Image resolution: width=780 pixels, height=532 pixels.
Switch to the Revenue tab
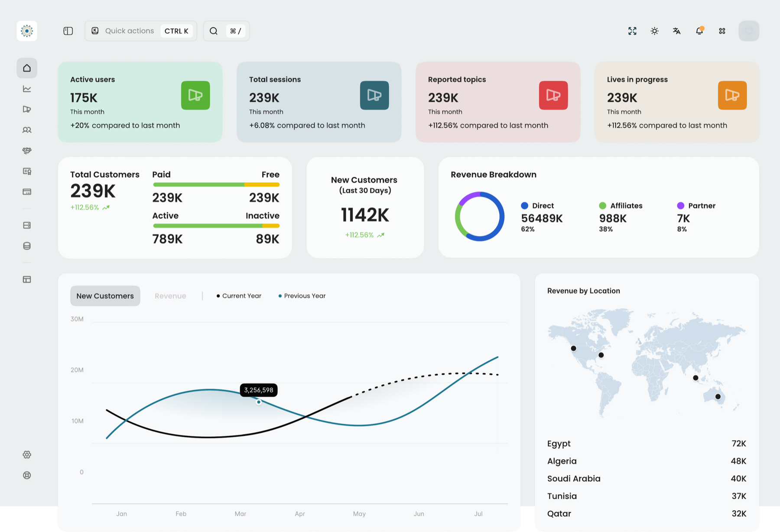[x=170, y=296]
